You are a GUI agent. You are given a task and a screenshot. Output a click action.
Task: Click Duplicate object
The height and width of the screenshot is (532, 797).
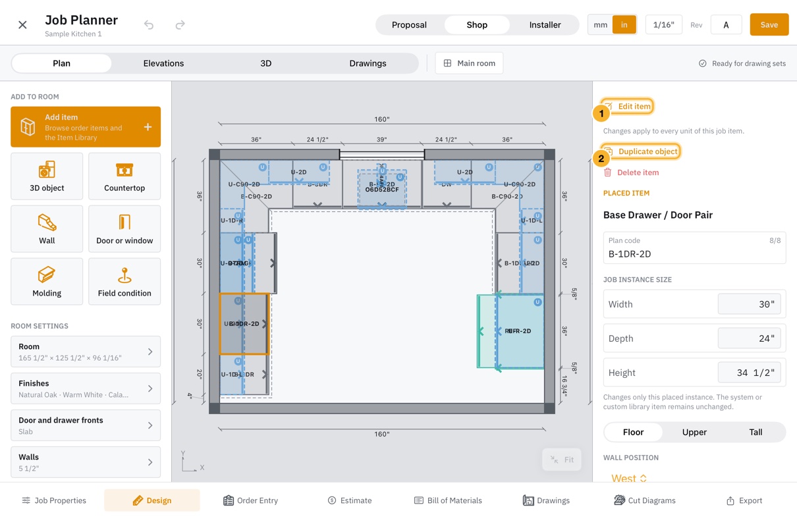(641, 151)
